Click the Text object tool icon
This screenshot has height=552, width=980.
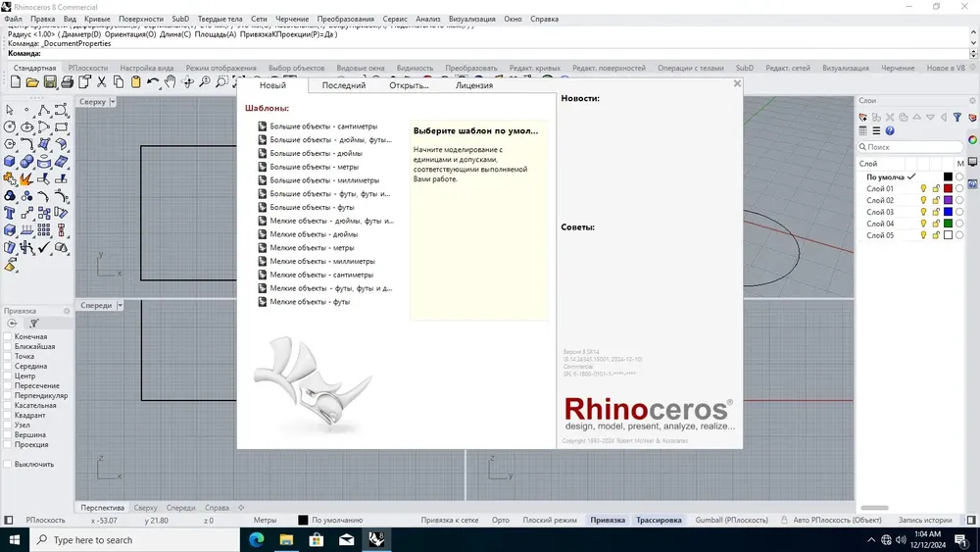10,213
